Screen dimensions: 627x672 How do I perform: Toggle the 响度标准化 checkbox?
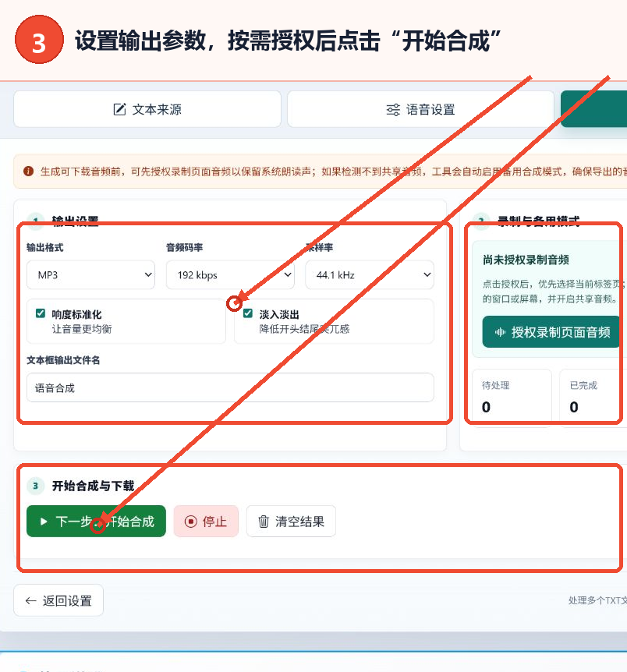pos(41,313)
